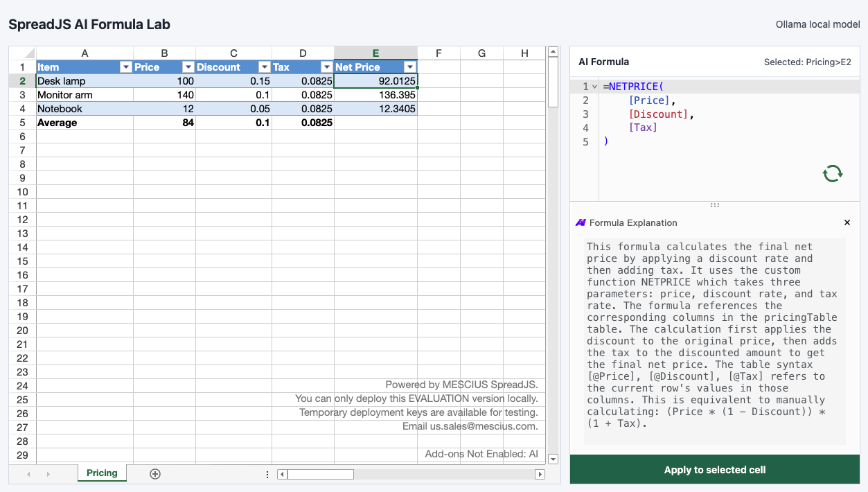Click the sheet tab previous arrow

tap(28, 474)
